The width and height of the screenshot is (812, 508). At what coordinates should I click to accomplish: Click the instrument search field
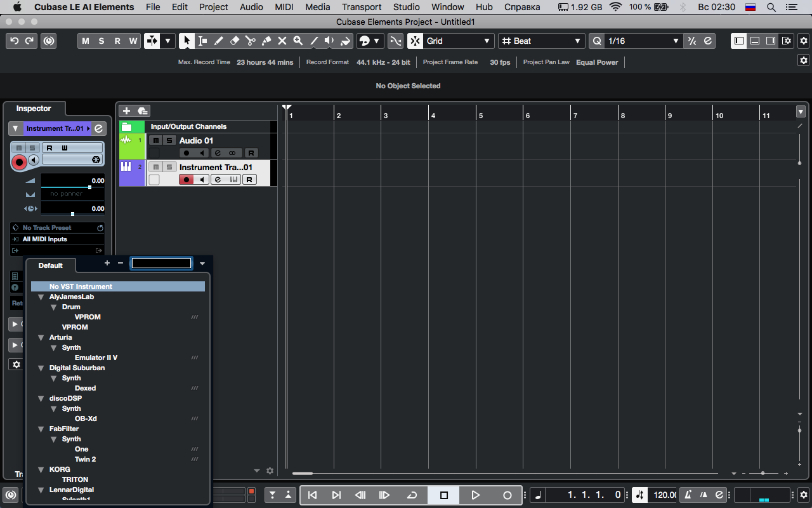[161, 263]
